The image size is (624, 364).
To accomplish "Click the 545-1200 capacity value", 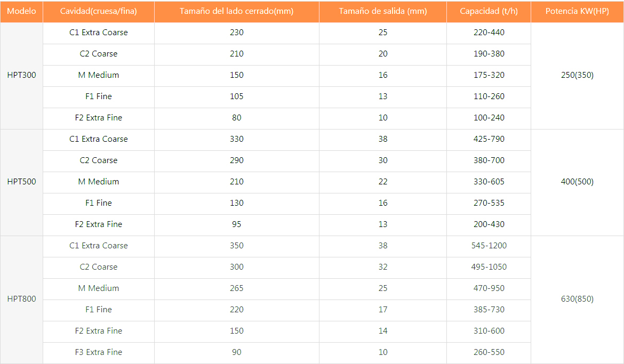I will pos(489,246).
